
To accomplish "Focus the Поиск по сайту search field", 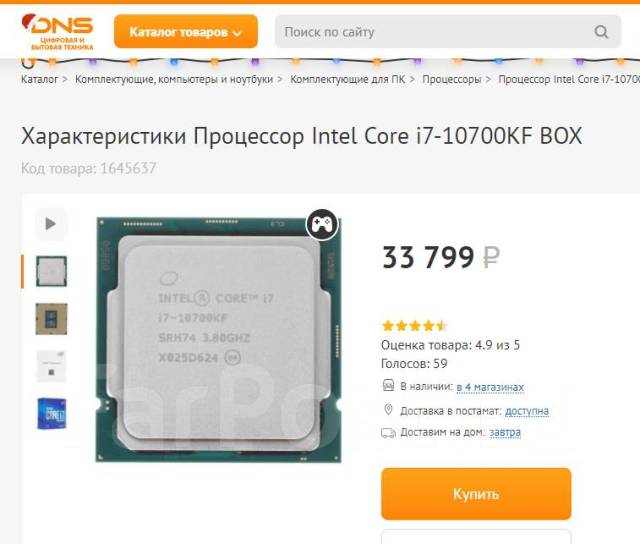I will 448,31.
